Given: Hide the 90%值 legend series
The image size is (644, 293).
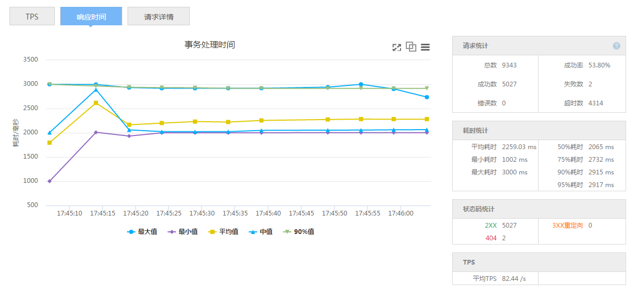Looking at the screenshot, I should 299,231.
